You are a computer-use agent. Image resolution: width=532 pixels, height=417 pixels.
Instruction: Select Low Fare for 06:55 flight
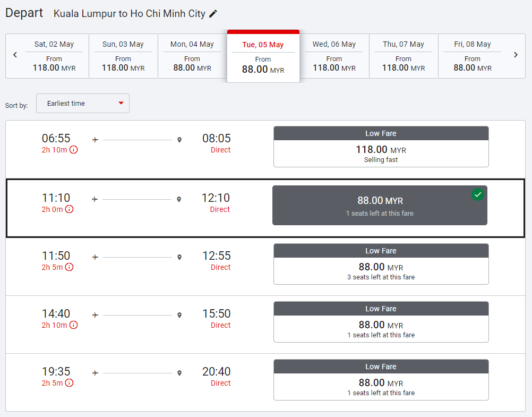point(381,147)
